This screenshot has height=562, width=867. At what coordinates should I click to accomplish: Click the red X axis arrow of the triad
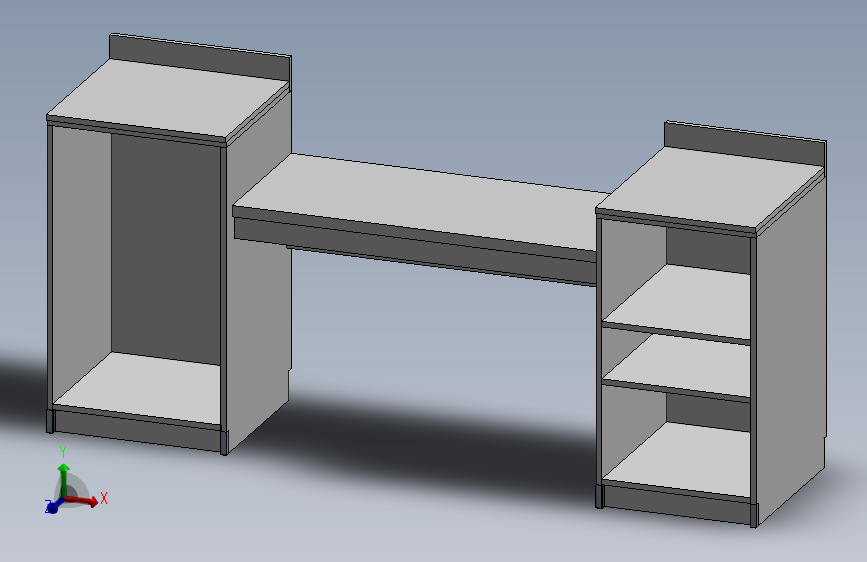tap(83, 501)
